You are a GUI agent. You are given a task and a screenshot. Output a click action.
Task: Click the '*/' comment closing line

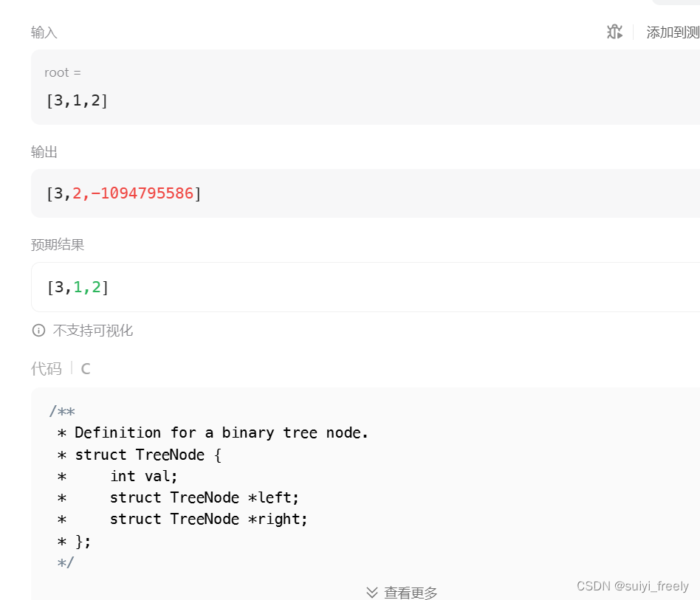(x=66, y=562)
